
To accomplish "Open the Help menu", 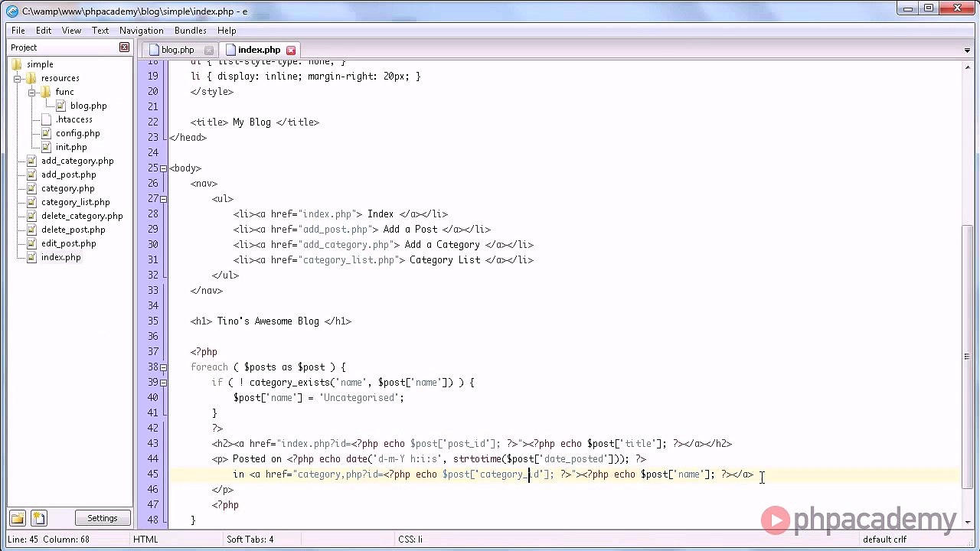I will pos(227,31).
